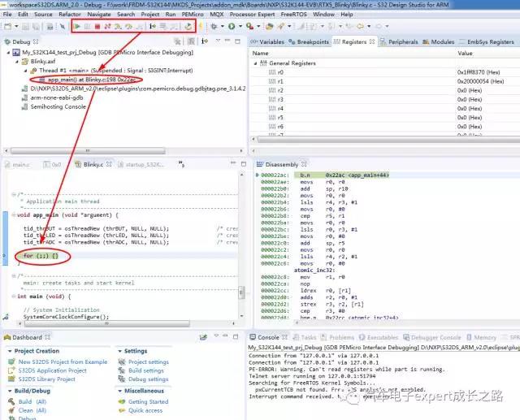Select register r0 row
The height and width of the screenshot is (420, 520).
[384, 72]
